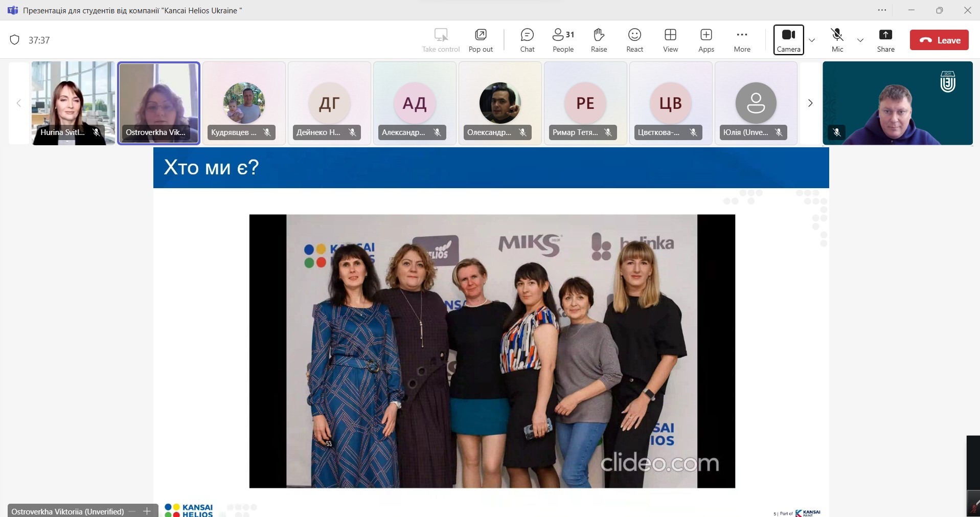The height and width of the screenshot is (517, 980).
Task: Open the View layout options
Action: [670, 40]
